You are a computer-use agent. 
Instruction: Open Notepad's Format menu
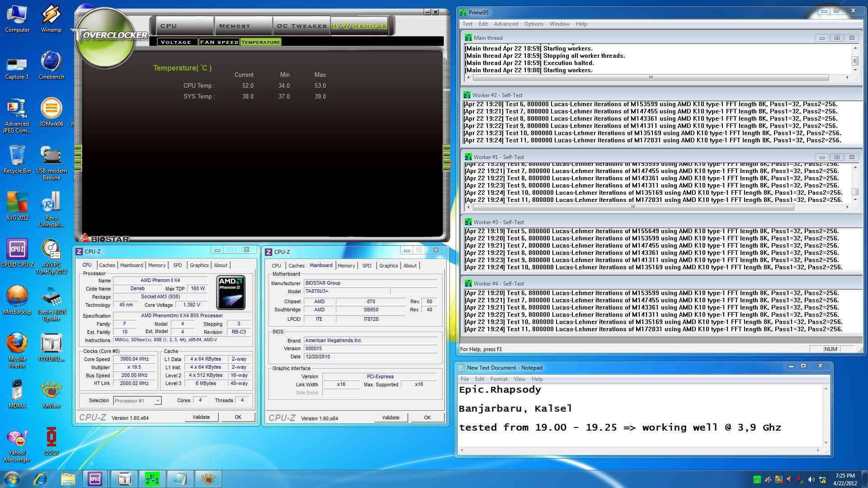[x=499, y=379]
